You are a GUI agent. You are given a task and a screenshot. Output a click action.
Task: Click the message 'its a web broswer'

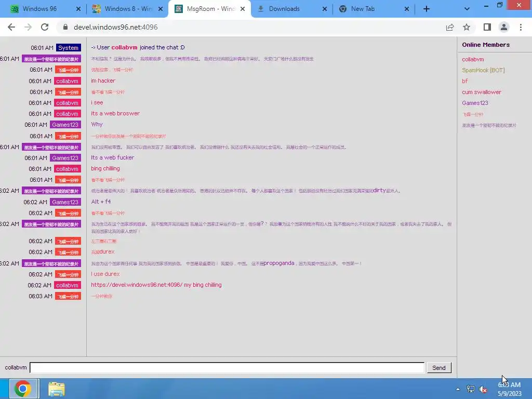(x=115, y=113)
